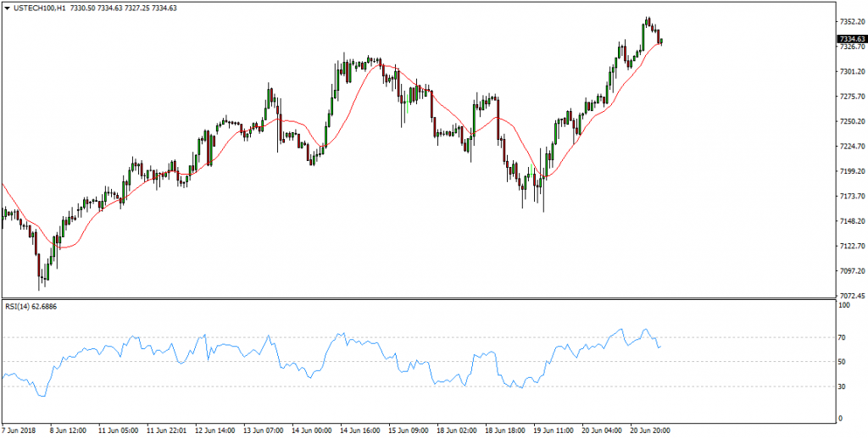
Task: Click the RSI scale value 70
Action: 841,338
